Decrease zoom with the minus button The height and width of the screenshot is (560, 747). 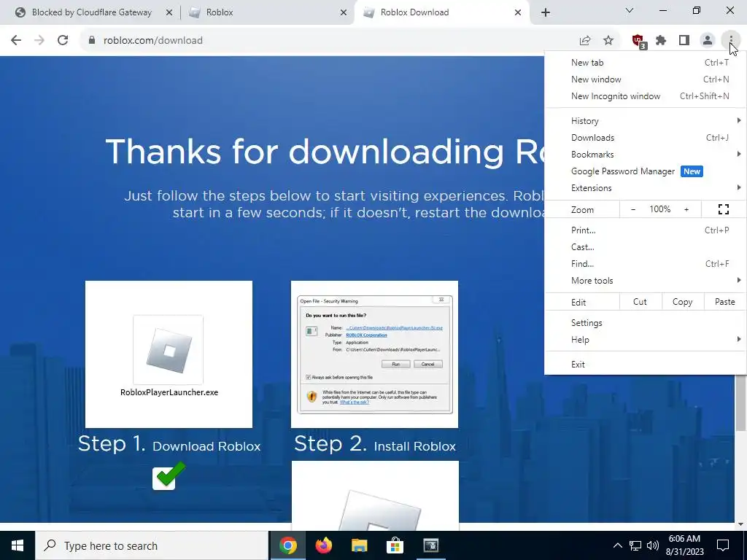[x=633, y=209]
